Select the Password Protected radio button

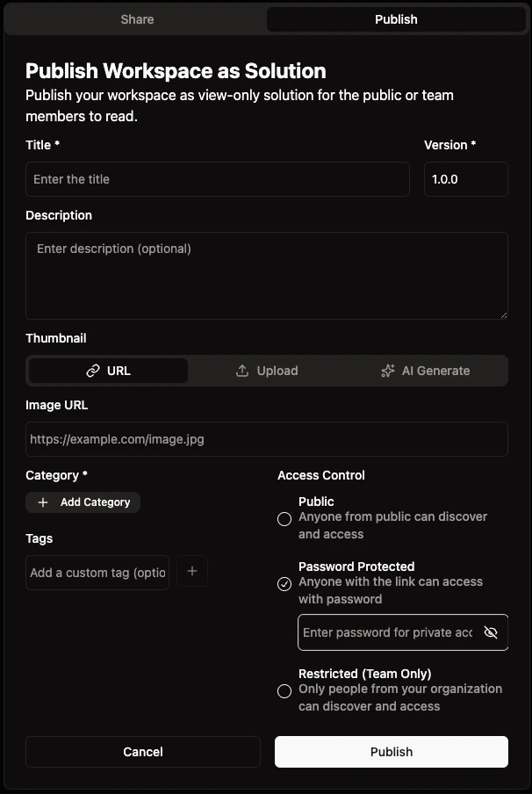[x=284, y=584]
